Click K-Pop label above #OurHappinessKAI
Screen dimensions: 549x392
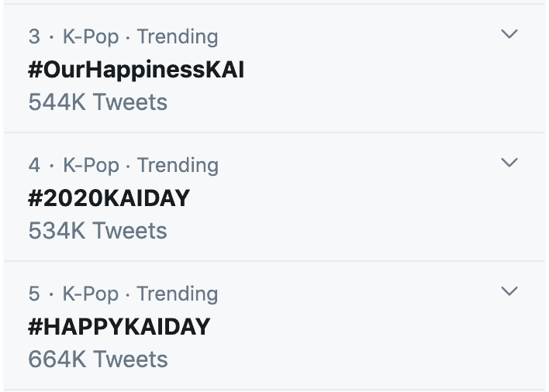click(91, 36)
